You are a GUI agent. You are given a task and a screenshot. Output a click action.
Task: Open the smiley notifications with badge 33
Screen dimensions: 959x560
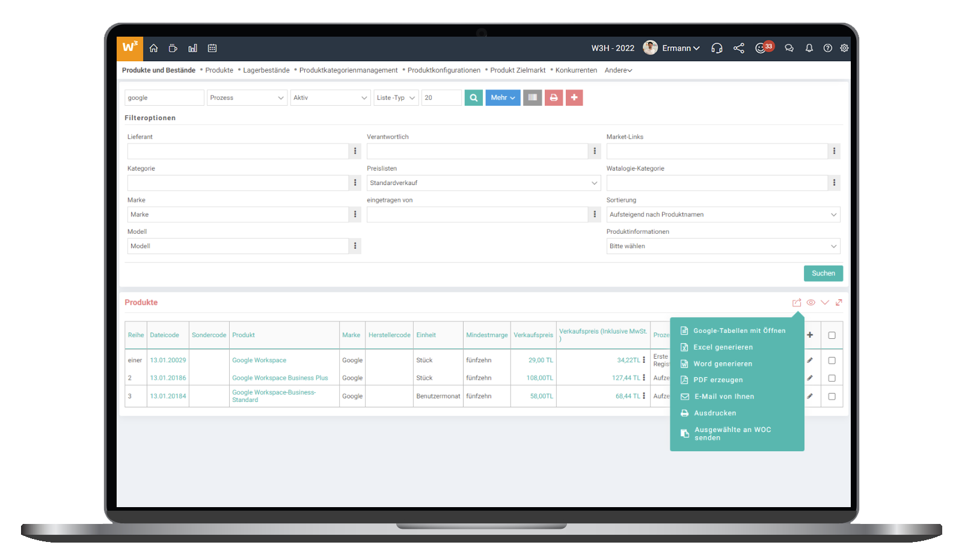coord(764,47)
